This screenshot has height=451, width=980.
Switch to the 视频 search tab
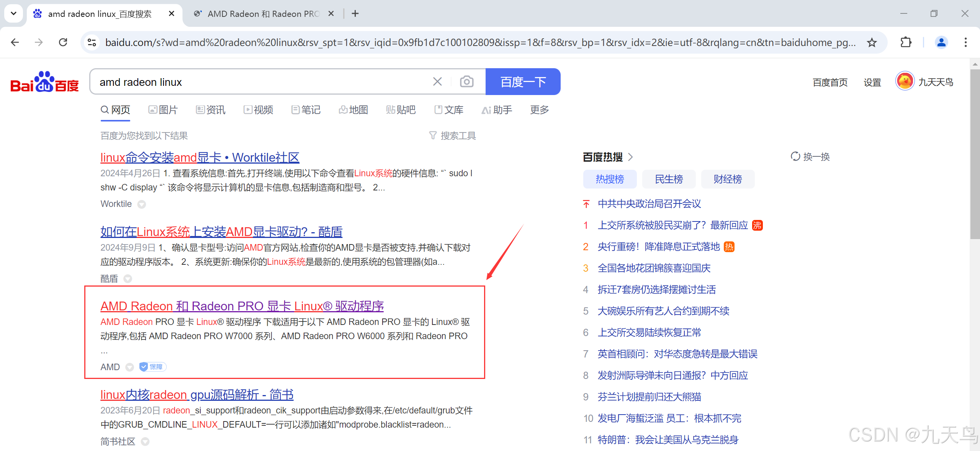coord(258,110)
